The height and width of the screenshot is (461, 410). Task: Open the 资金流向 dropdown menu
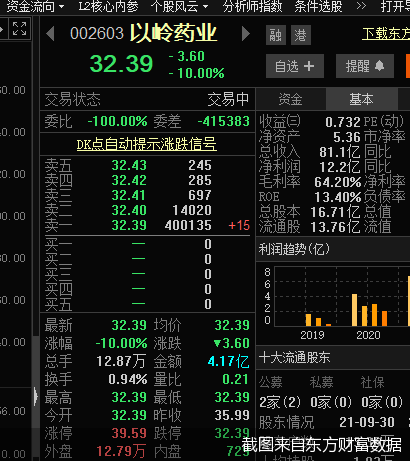(35, 6)
